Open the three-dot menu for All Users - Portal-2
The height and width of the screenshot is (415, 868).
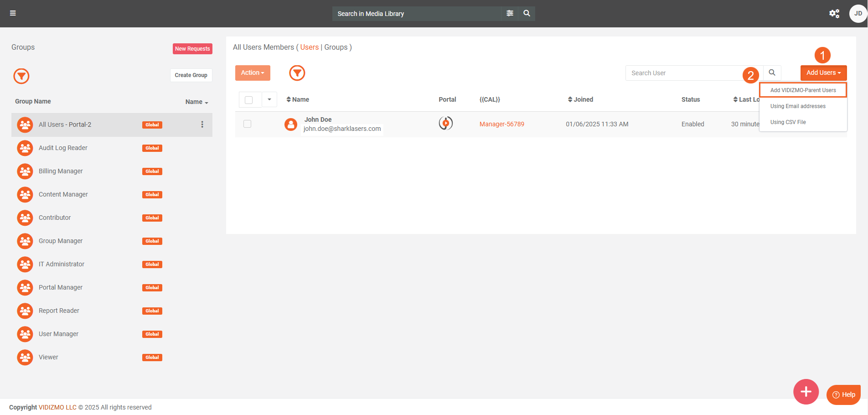[x=202, y=124]
